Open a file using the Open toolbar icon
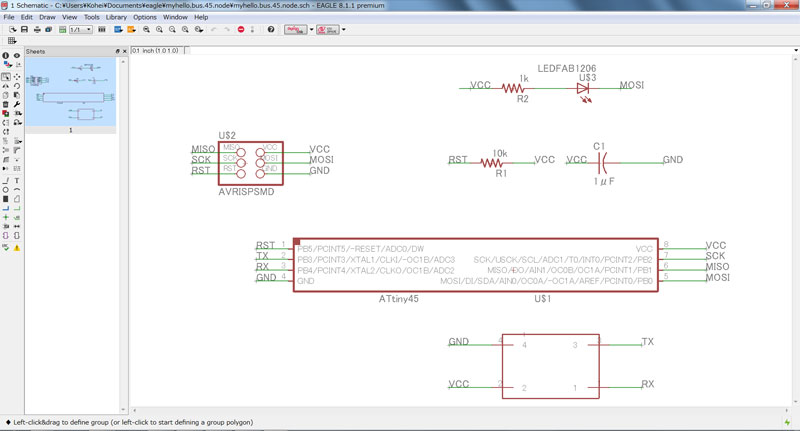Image resolution: width=800 pixels, height=431 pixels. pyautogui.click(x=13, y=30)
